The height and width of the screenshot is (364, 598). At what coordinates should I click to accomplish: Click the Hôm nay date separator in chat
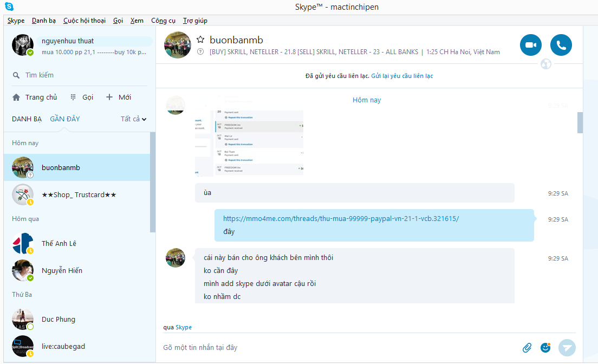pos(367,100)
